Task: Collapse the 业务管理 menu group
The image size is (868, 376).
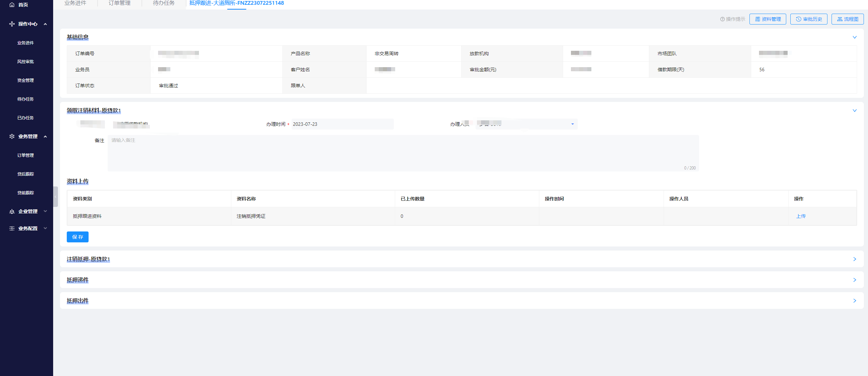Action: pyautogui.click(x=45, y=136)
